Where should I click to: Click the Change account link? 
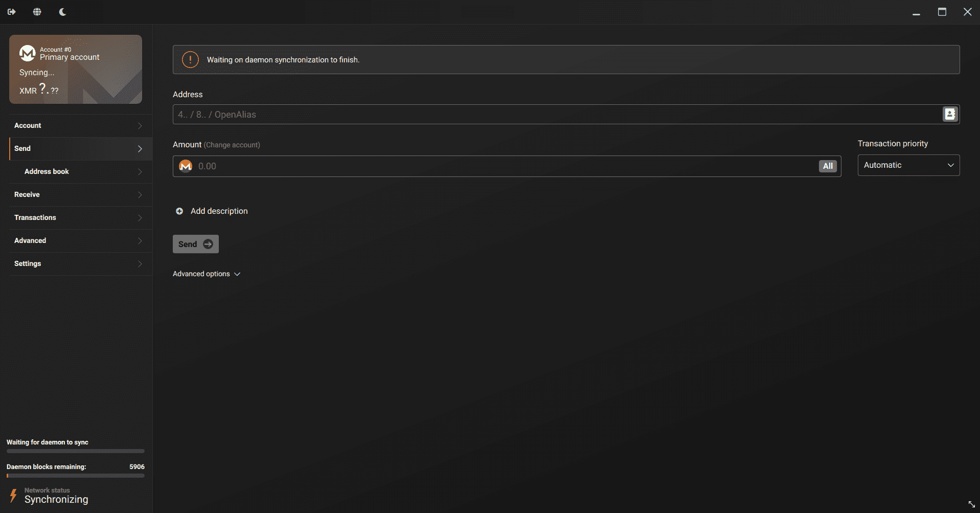(x=232, y=145)
